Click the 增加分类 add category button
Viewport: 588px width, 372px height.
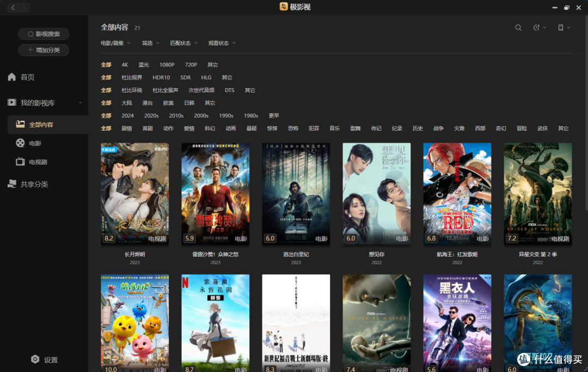pyautogui.click(x=44, y=50)
